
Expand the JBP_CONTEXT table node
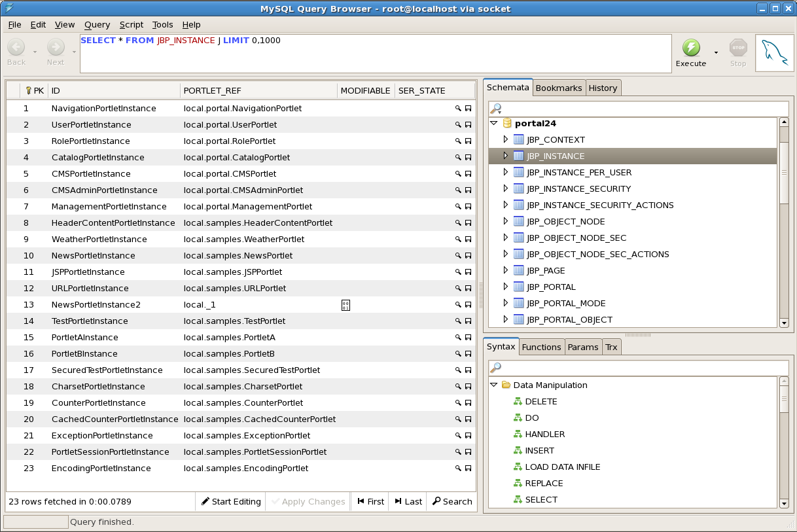tap(505, 139)
